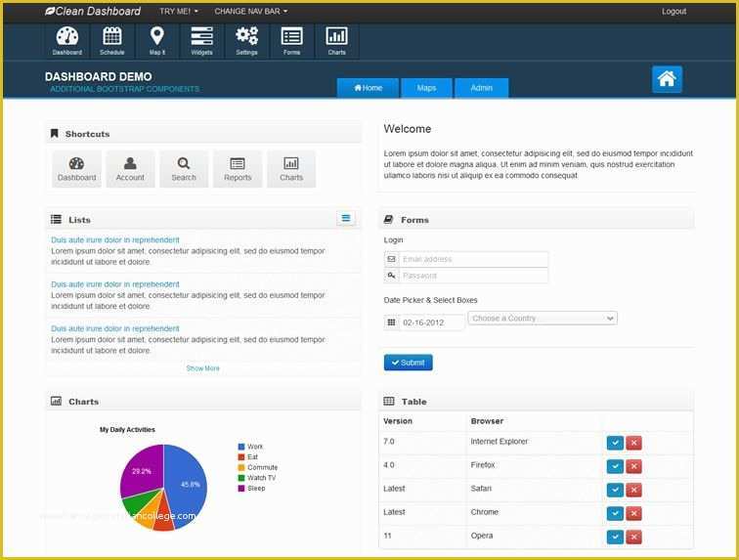Switch to the Maps tab
Screen dimensions: 739x560
[426, 88]
